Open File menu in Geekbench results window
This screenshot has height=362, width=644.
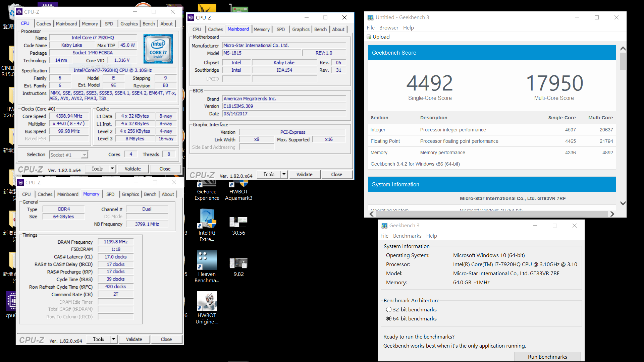[x=371, y=27]
